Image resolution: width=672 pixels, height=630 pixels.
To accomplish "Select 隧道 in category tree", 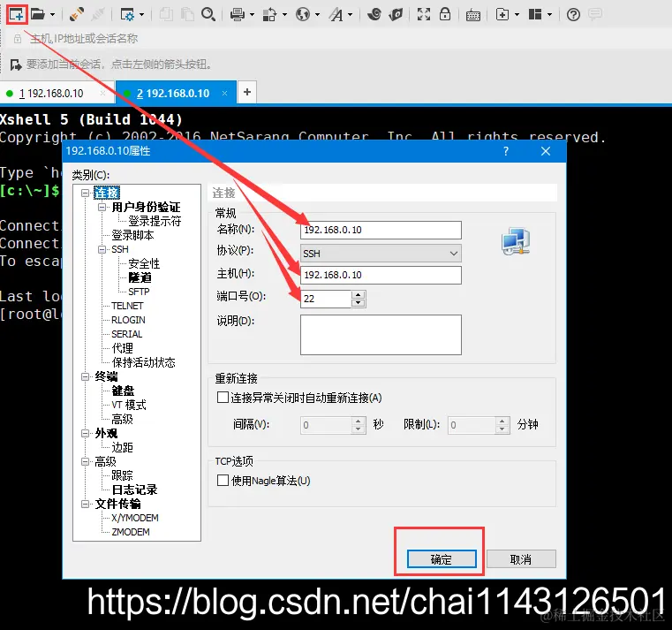I will click(140, 278).
